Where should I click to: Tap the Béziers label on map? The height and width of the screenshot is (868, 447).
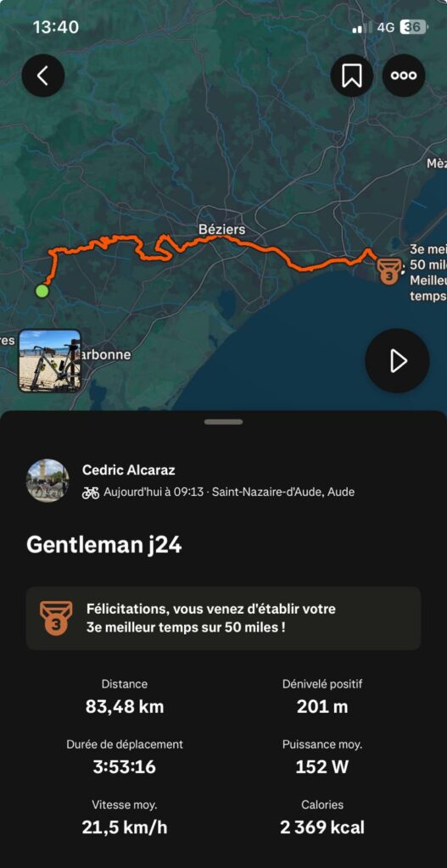(221, 229)
